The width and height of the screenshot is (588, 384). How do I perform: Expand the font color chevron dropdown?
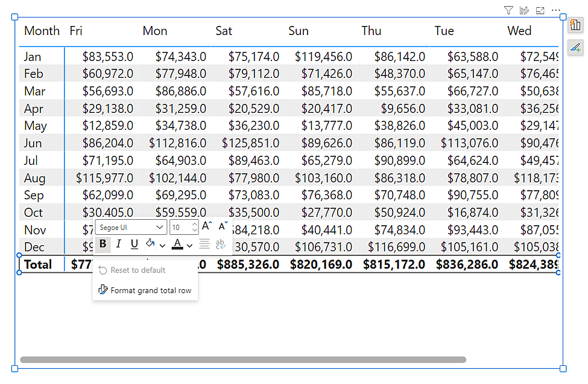point(189,244)
